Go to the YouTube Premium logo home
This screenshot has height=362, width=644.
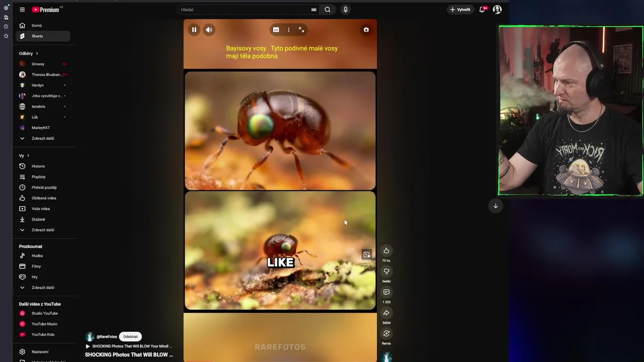47,10
